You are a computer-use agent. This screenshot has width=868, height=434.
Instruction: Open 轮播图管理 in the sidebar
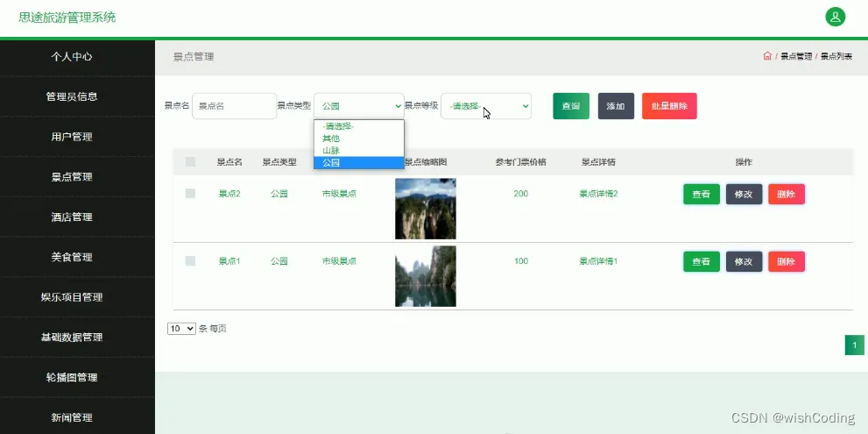tap(72, 378)
